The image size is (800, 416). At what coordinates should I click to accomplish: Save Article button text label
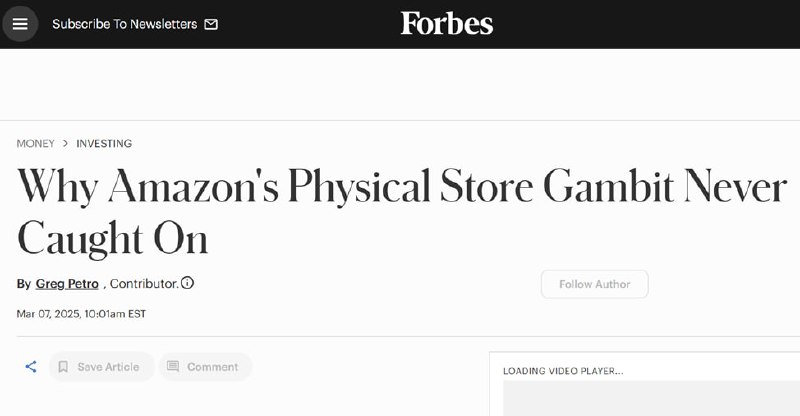[x=108, y=366]
